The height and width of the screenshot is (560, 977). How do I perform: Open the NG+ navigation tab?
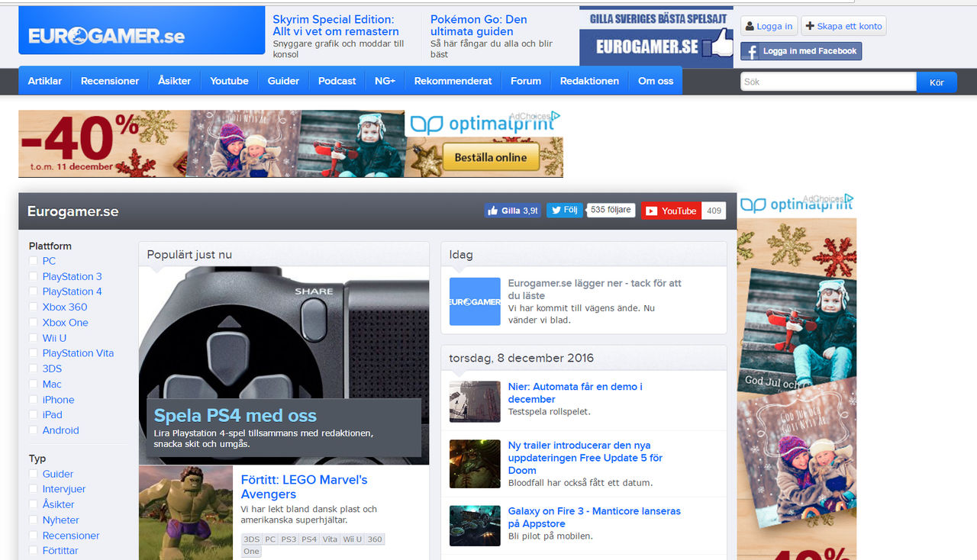tap(385, 80)
